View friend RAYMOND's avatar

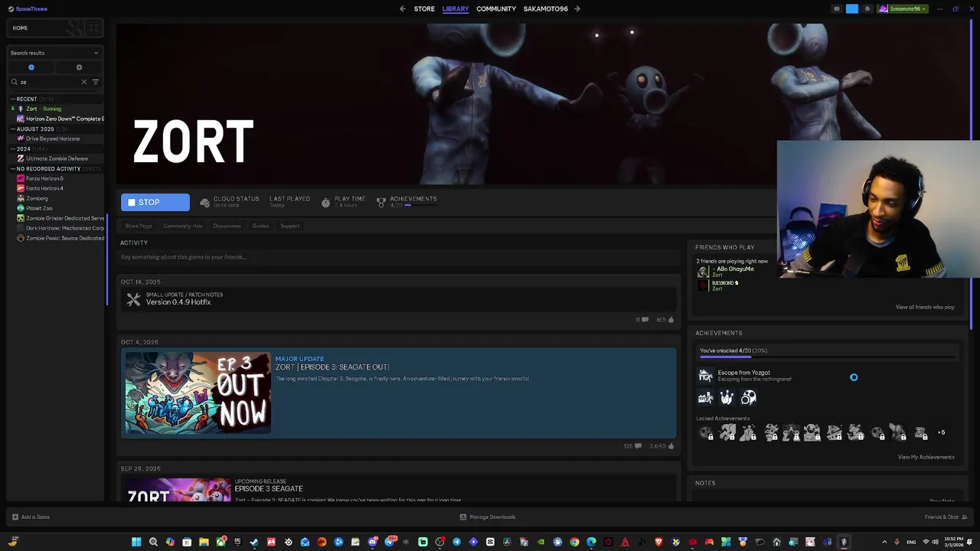[703, 285]
